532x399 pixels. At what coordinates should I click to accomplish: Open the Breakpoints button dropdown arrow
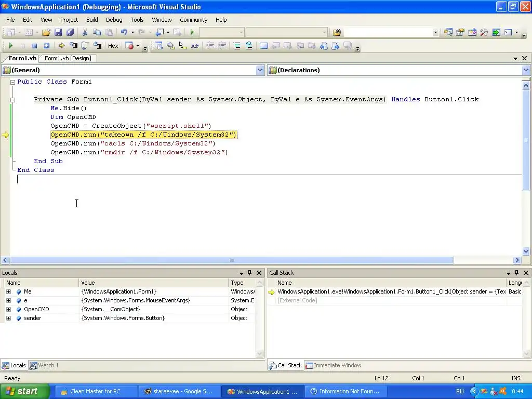tap(138, 46)
